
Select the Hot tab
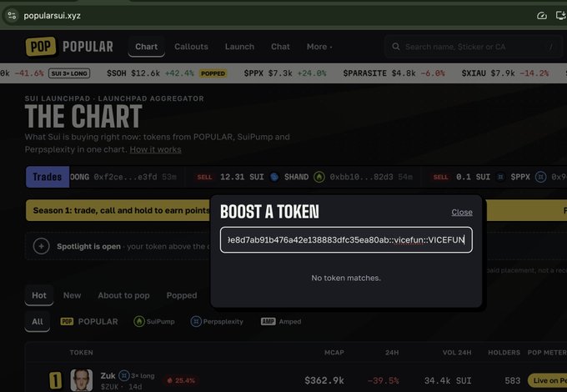coord(39,295)
